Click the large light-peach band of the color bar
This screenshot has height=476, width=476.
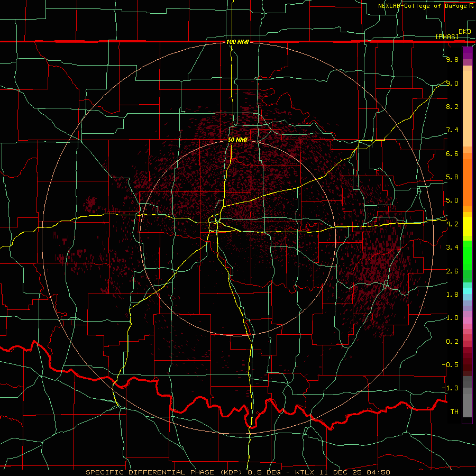pyautogui.click(x=467, y=108)
